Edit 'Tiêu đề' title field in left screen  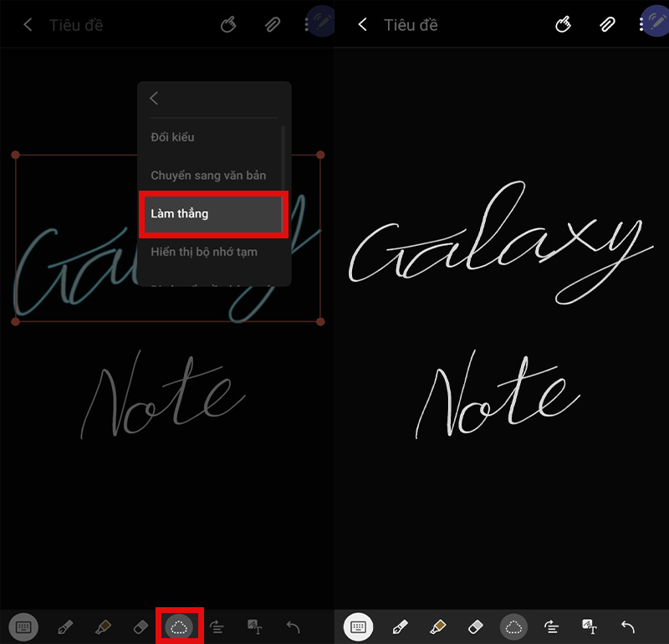coord(76,25)
